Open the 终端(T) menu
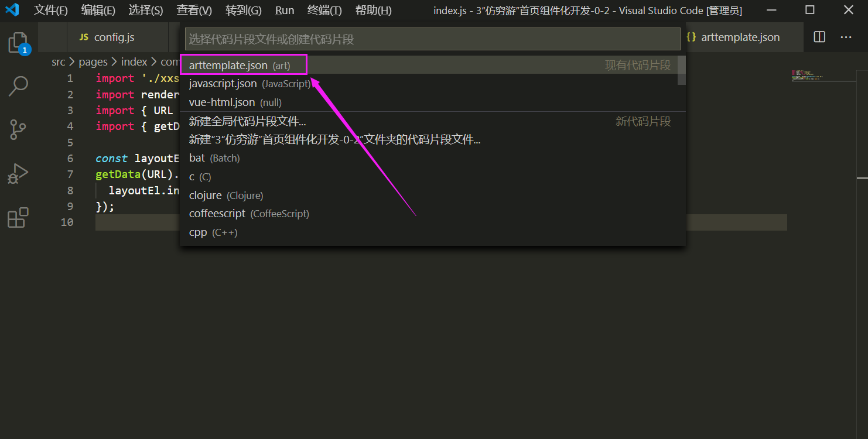The width and height of the screenshot is (868, 439). pos(324,11)
